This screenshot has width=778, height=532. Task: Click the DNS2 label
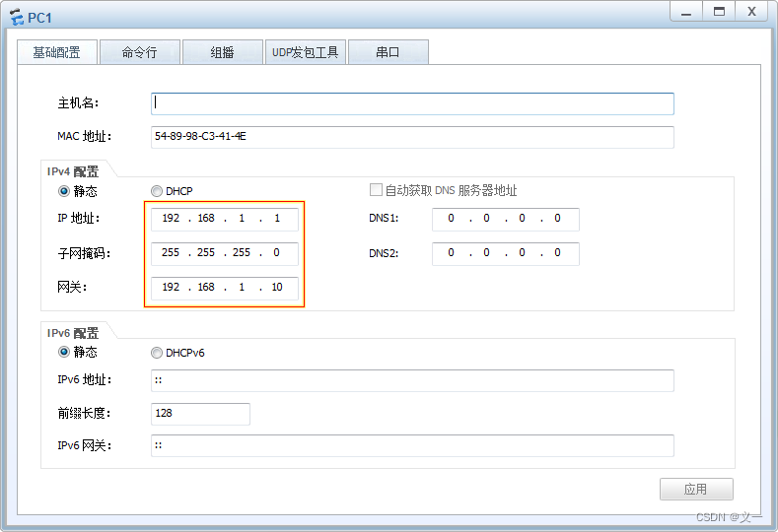tap(384, 253)
